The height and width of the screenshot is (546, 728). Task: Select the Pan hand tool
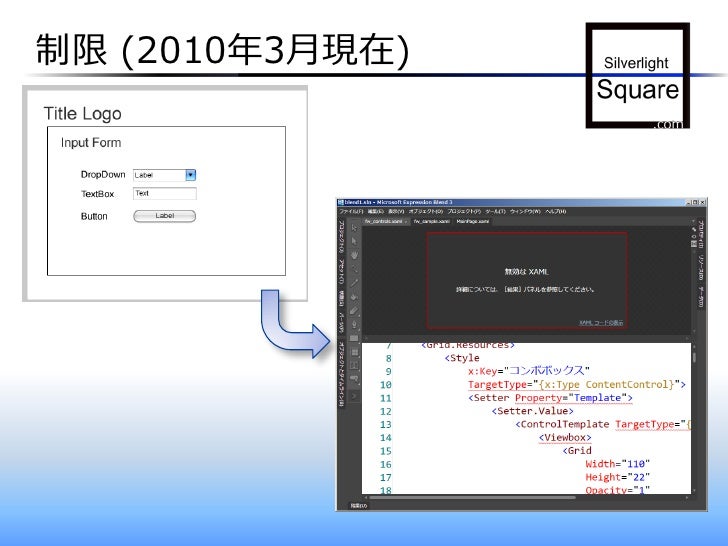tap(354, 254)
